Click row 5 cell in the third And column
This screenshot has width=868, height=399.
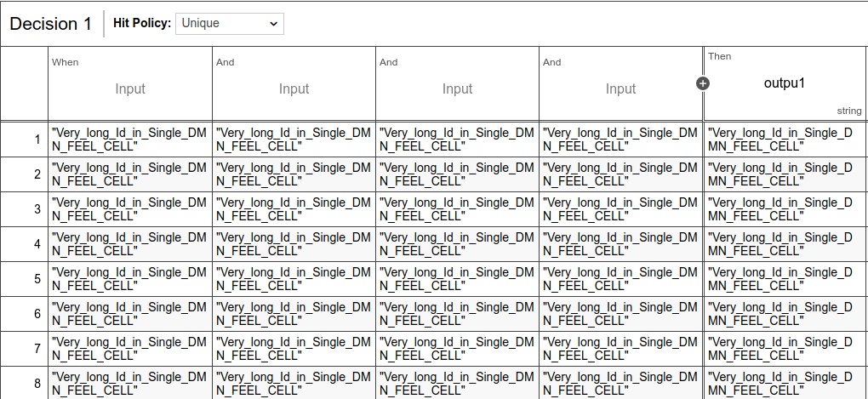coord(620,279)
